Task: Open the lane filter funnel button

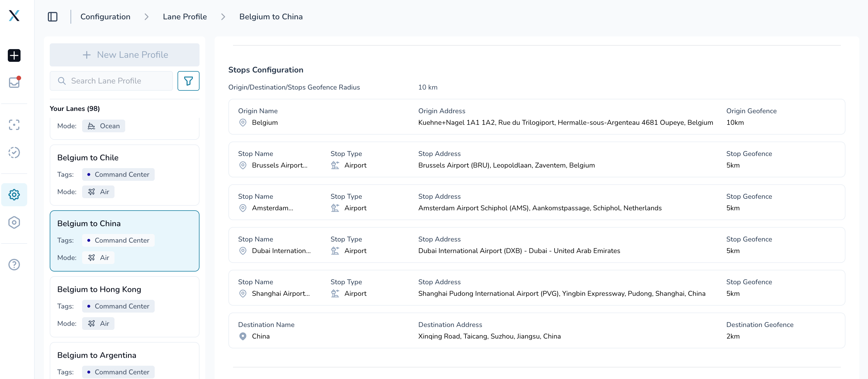Action: point(188,81)
